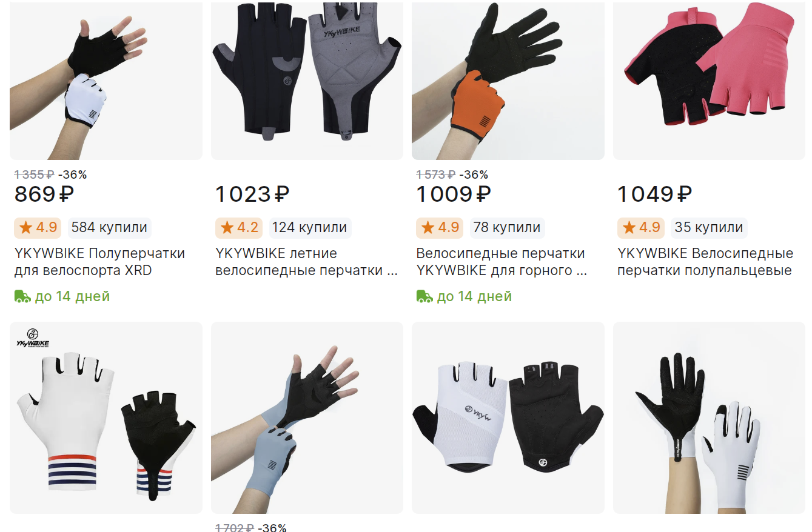Click the delivery truck icon under the mountain-bike gloves listing
812x532 pixels.
pos(424,296)
